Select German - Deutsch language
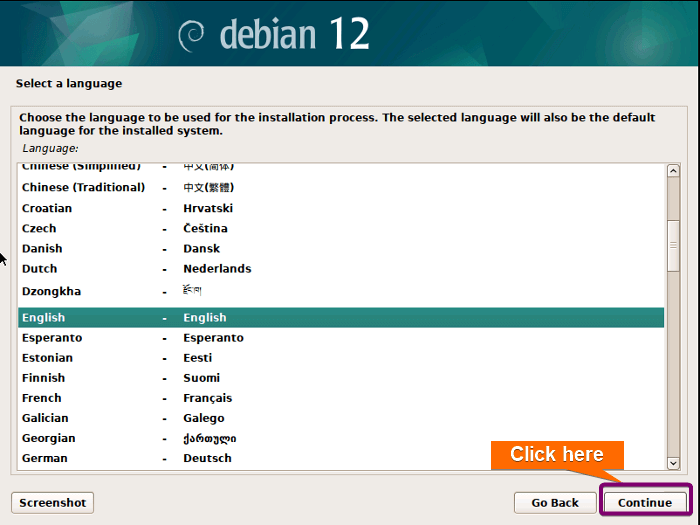700x525 pixels. 341,458
